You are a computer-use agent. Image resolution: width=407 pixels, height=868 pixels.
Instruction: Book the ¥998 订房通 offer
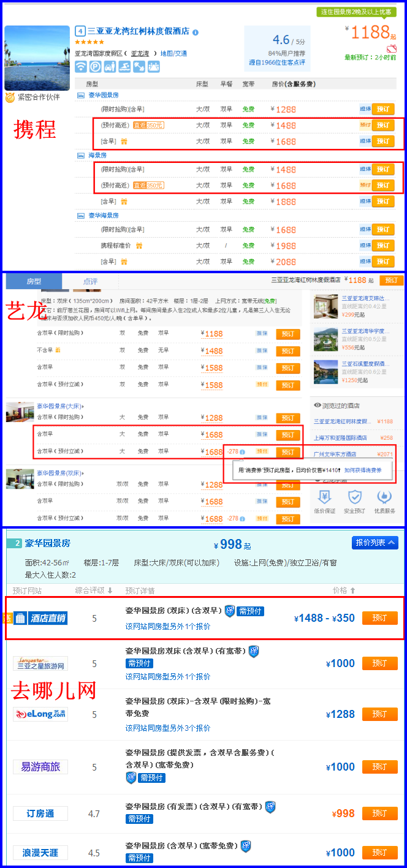coord(380,813)
